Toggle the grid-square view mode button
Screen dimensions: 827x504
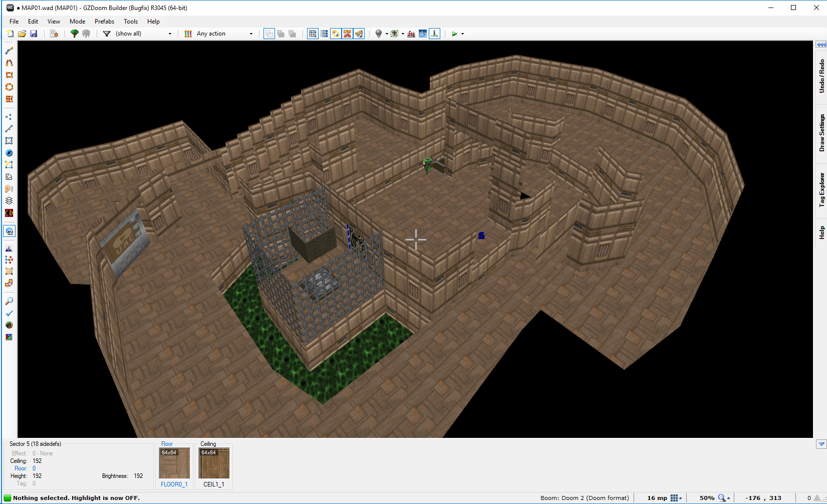(x=313, y=34)
